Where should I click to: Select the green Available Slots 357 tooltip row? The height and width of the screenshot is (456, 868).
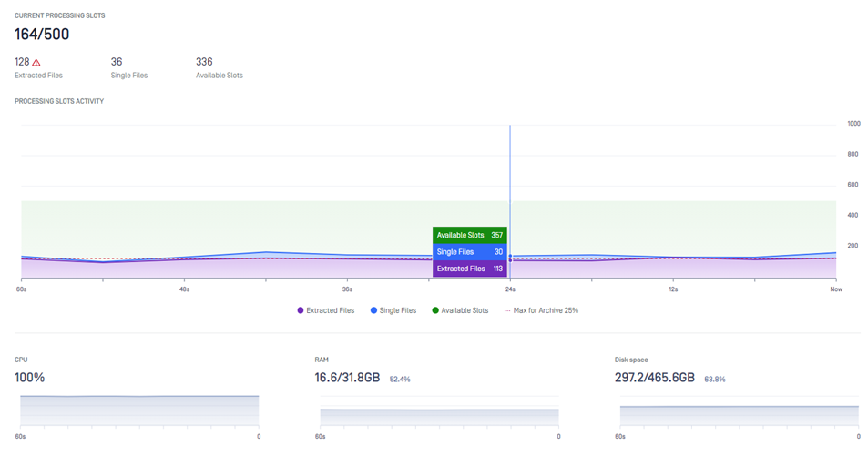pyautogui.click(x=469, y=235)
